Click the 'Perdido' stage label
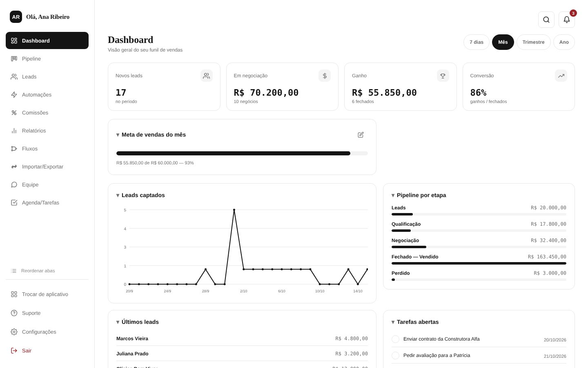Viewport: 588px width, 368px height. tap(401, 273)
